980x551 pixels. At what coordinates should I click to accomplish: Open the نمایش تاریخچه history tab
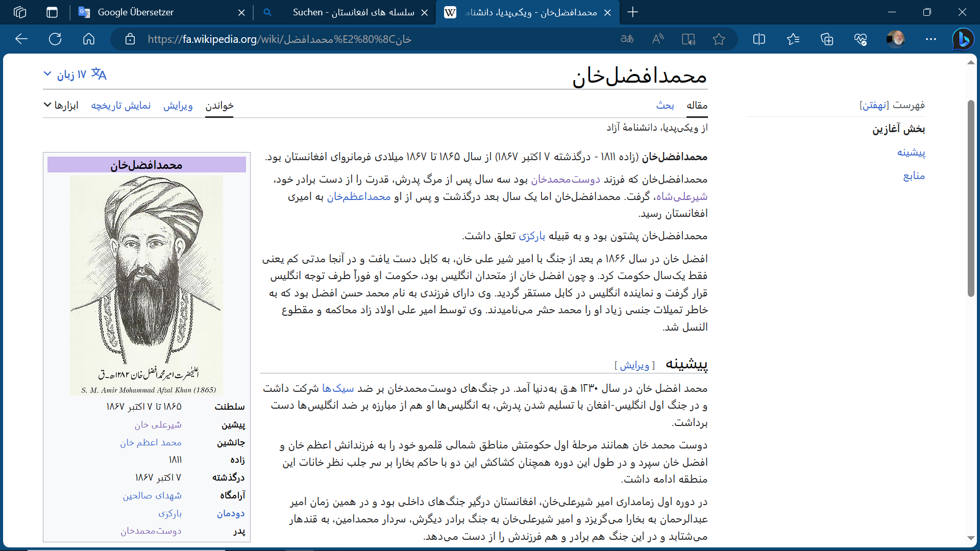[x=120, y=105]
